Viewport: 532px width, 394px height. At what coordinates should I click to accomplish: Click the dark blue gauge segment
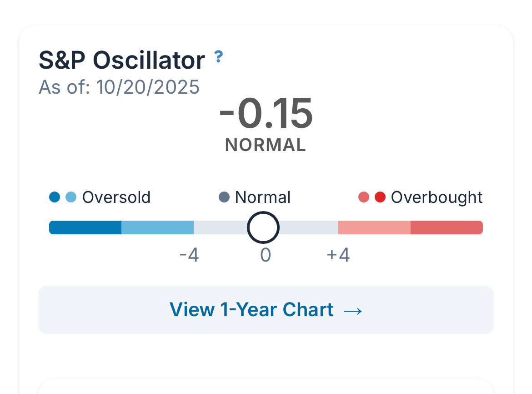click(85, 227)
